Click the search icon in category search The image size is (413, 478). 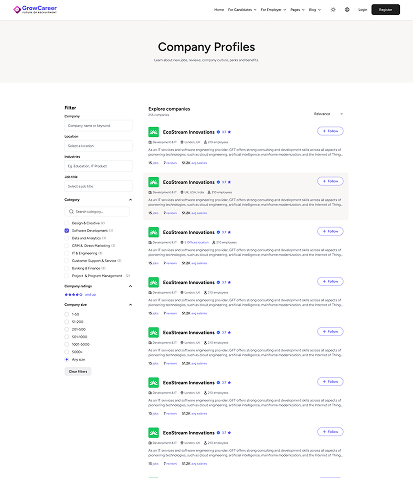[x=71, y=212]
